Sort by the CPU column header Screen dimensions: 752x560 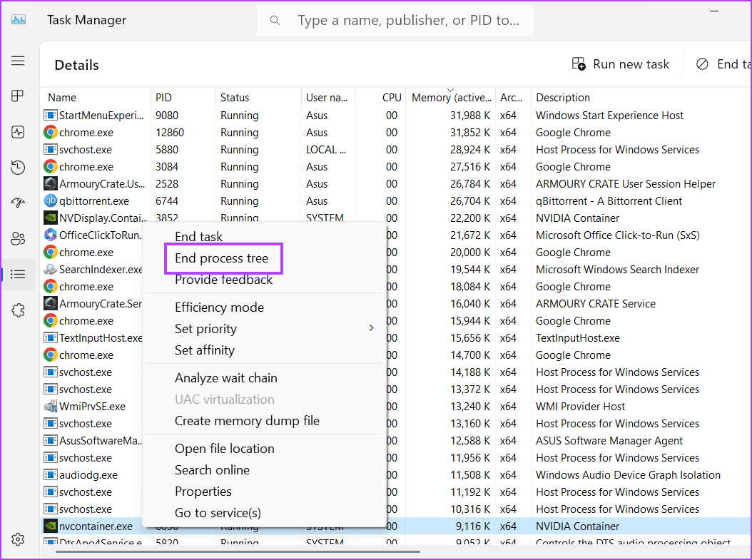(x=380, y=97)
